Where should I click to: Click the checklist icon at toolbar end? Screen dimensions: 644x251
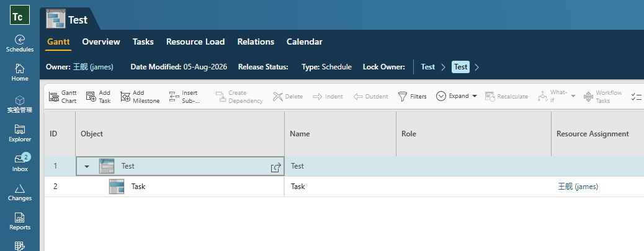click(x=636, y=97)
